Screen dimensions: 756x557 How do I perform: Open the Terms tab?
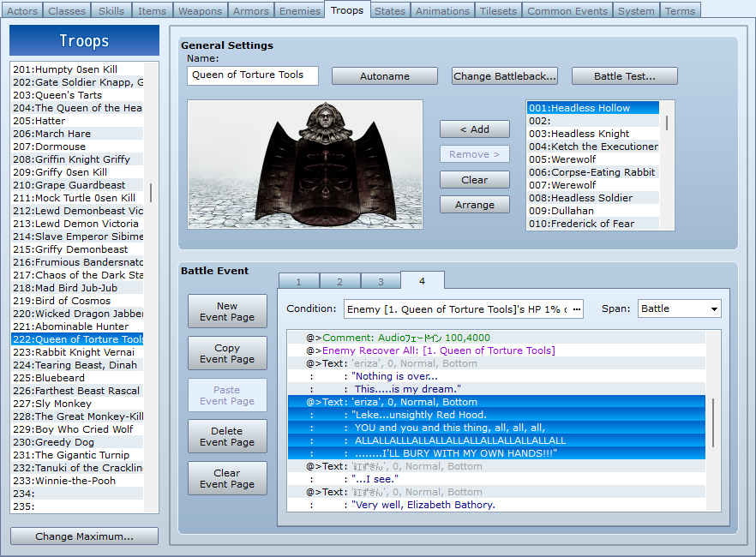680,10
